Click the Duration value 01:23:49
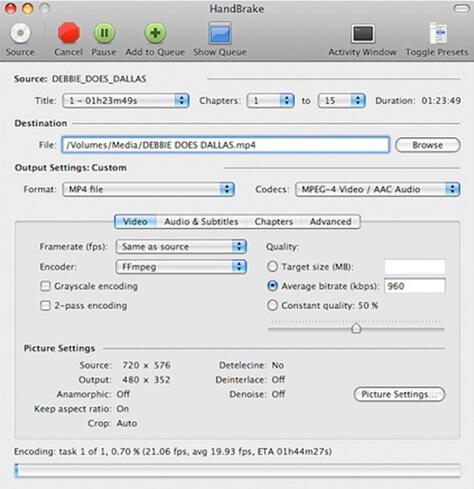The width and height of the screenshot is (474, 489). pos(441,101)
